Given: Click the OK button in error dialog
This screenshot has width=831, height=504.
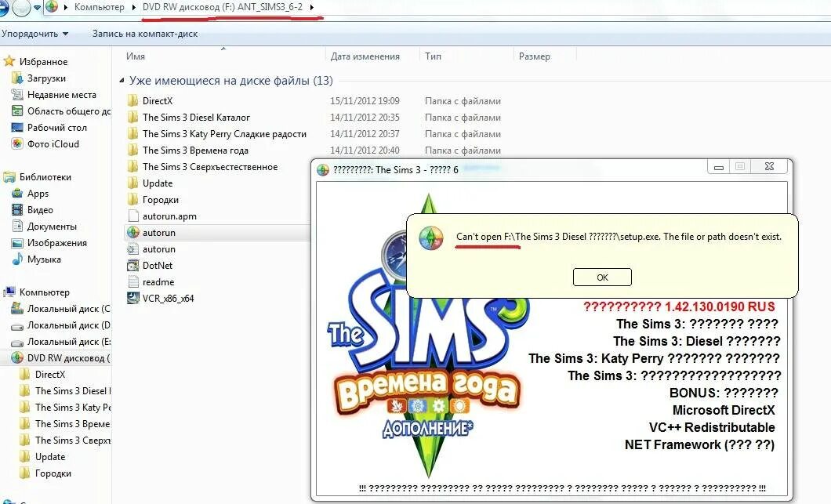Looking at the screenshot, I should pyautogui.click(x=602, y=277).
